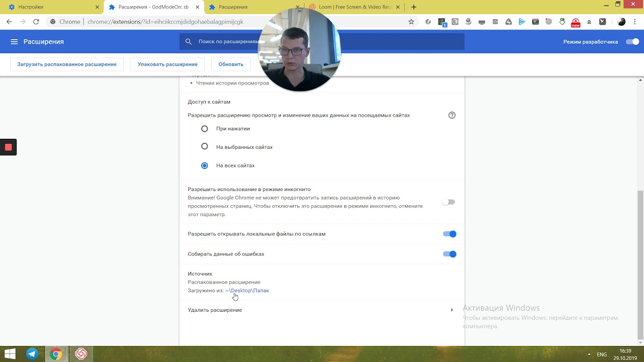The image size is (644, 362).
Task: Select the На выбранных сайтах radio option
Action: [x=204, y=146]
